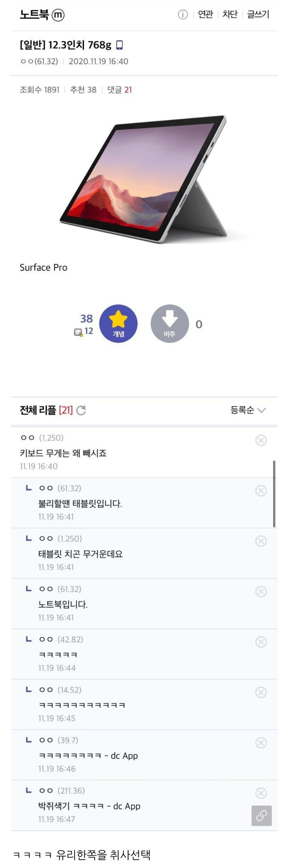The width and height of the screenshot is (288, 868).
Task: Click the 댓글 21 comment count
Action: click(120, 90)
